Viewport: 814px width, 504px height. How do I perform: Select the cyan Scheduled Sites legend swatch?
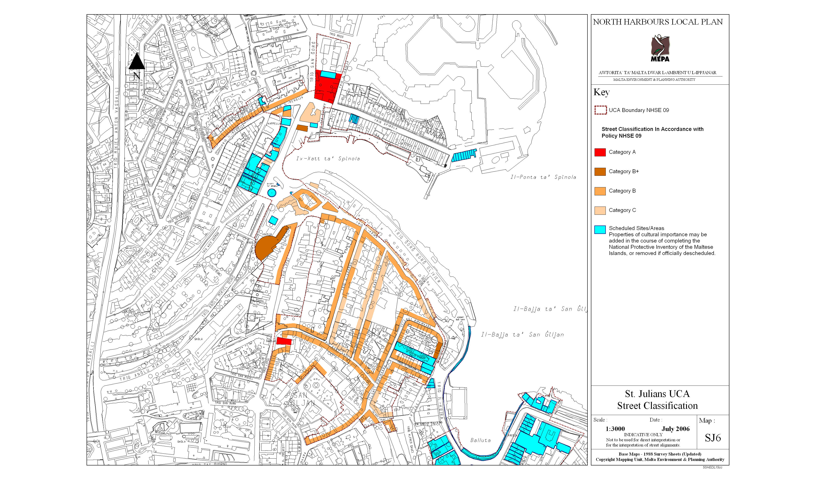point(600,229)
